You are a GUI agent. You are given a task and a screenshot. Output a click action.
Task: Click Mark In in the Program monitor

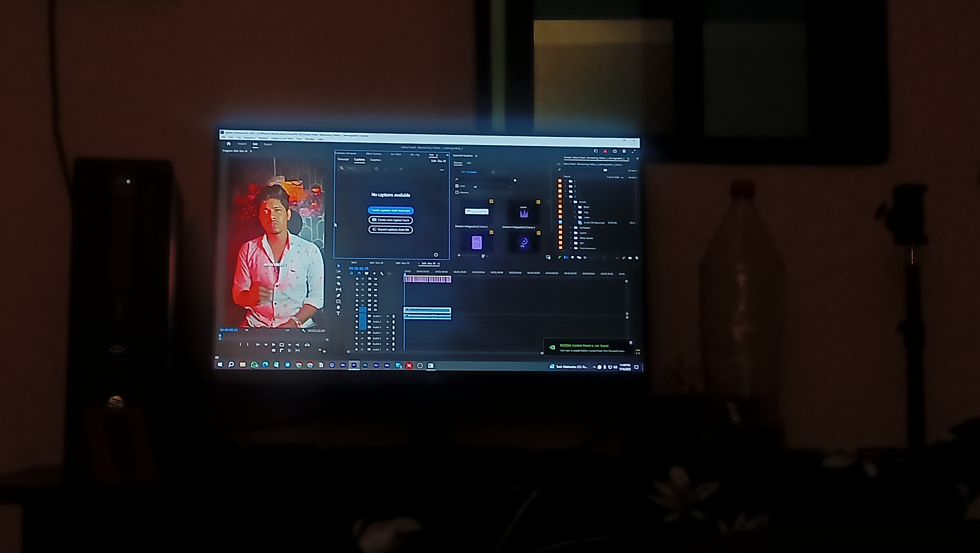coord(240,345)
